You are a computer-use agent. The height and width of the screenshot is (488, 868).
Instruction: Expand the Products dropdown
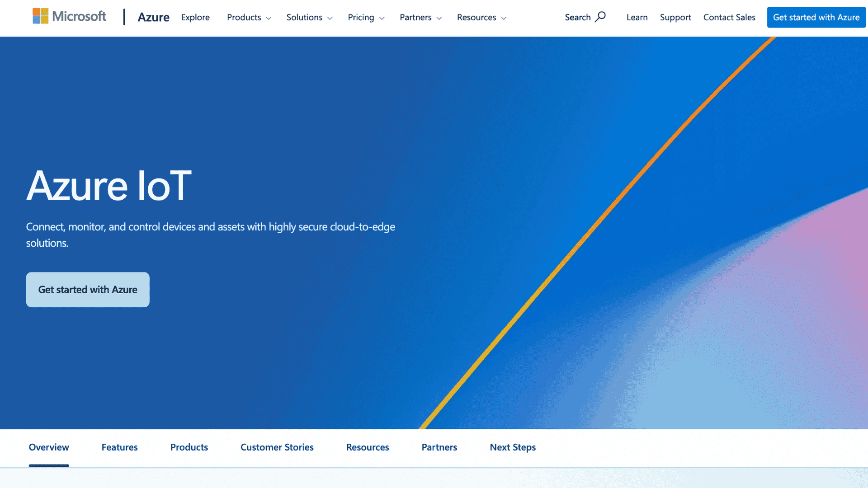coord(249,18)
